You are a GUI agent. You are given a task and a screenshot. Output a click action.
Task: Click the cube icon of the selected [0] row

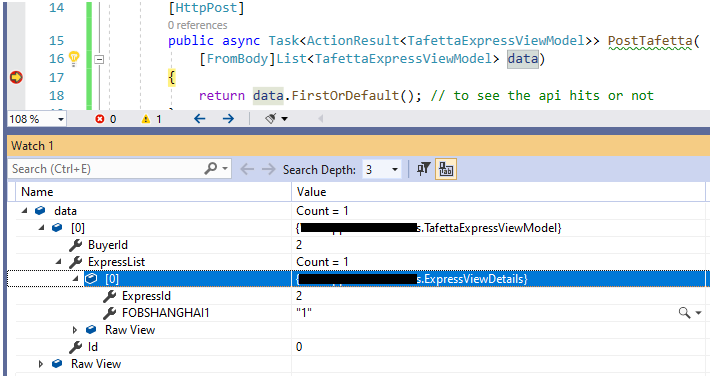pos(92,279)
